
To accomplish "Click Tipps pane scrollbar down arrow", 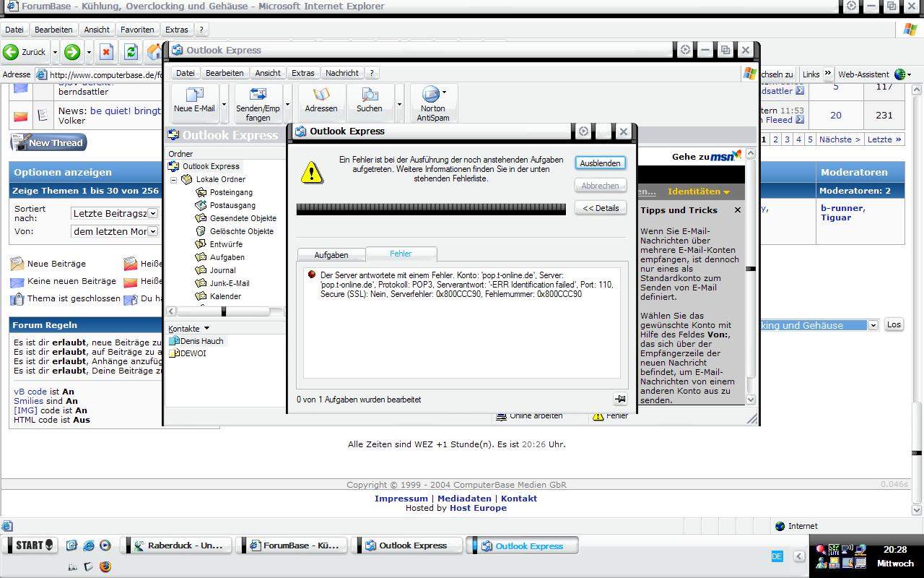I will click(751, 400).
